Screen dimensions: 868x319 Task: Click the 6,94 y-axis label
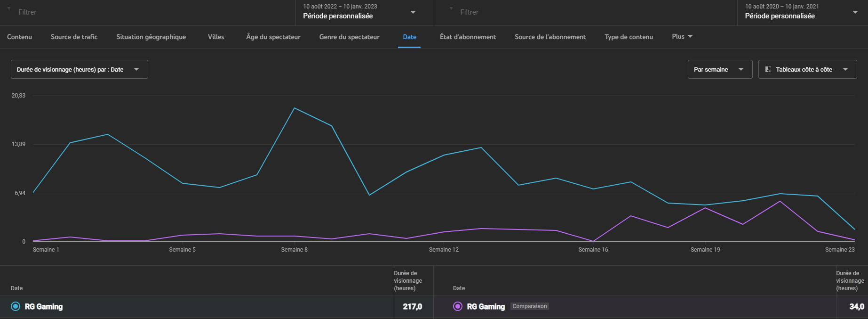20,193
